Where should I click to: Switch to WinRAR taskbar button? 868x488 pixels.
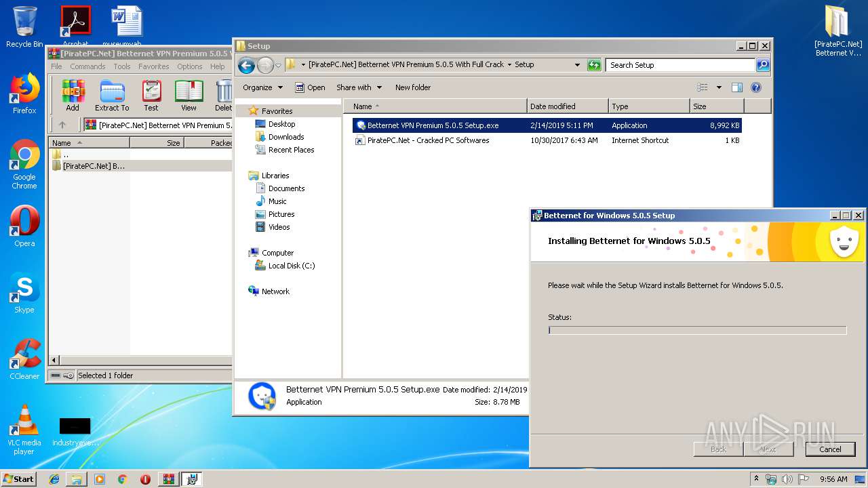(168, 479)
